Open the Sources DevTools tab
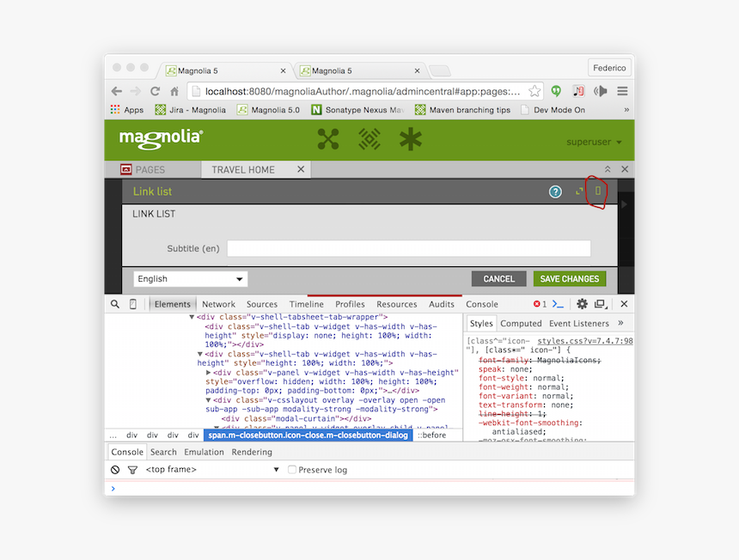The image size is (739, 560). tap(262, 304)
